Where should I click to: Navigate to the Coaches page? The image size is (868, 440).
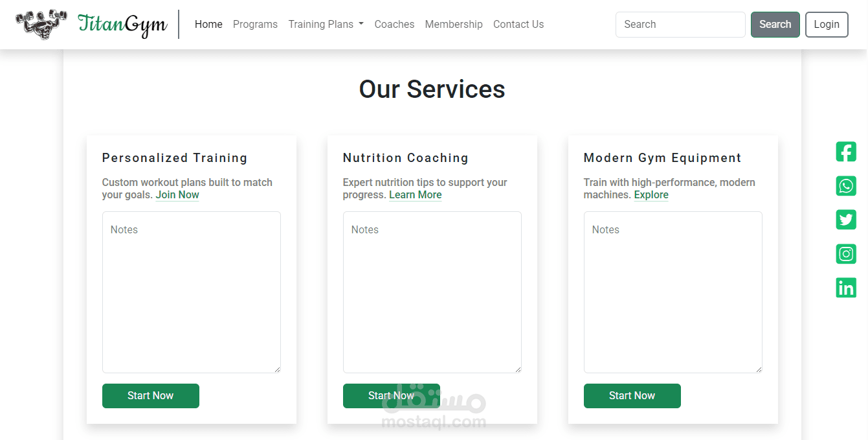394,24
